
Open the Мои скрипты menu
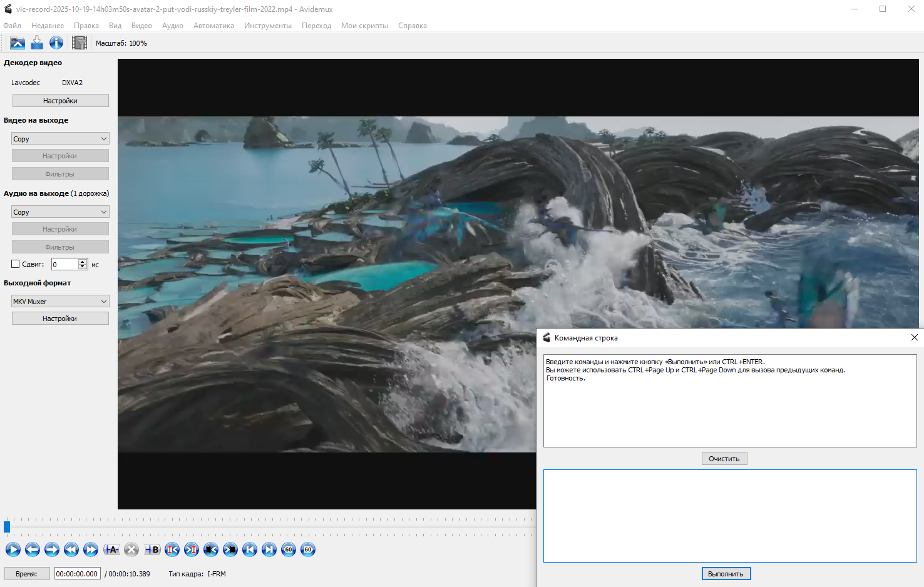point(364,26)
